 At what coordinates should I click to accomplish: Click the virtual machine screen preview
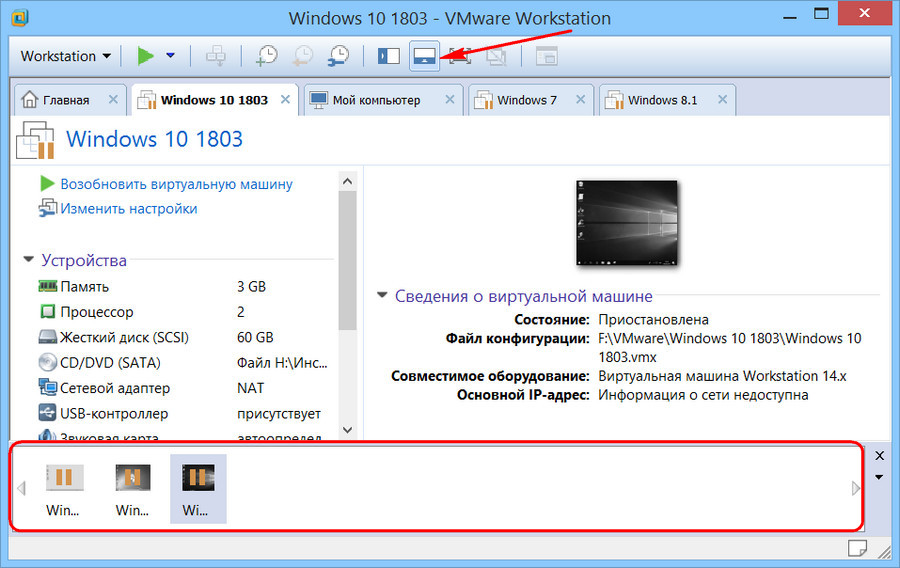click(626, 223)
